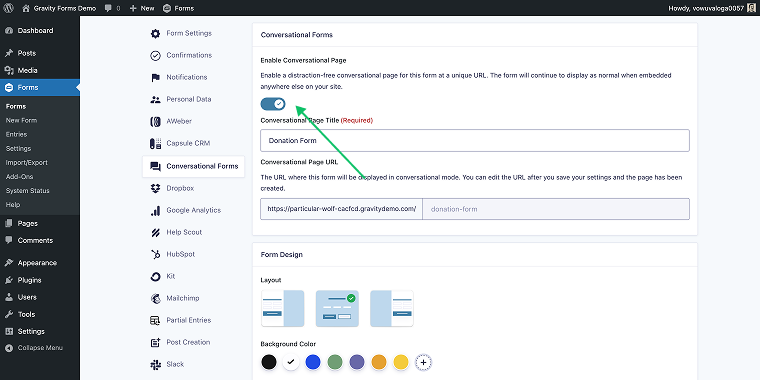Choose the blue background color swatch
Viewport: 760px width, 380px height.
point(313,362)
